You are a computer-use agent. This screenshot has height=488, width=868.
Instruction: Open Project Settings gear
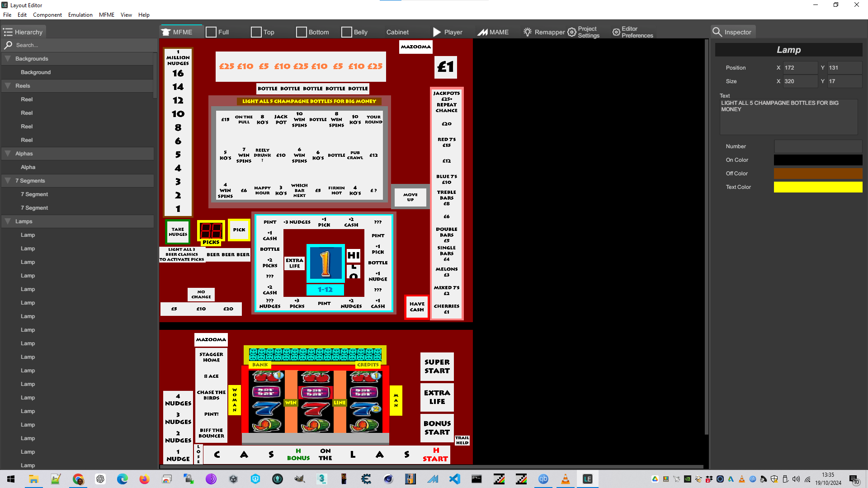coord(572,32)
